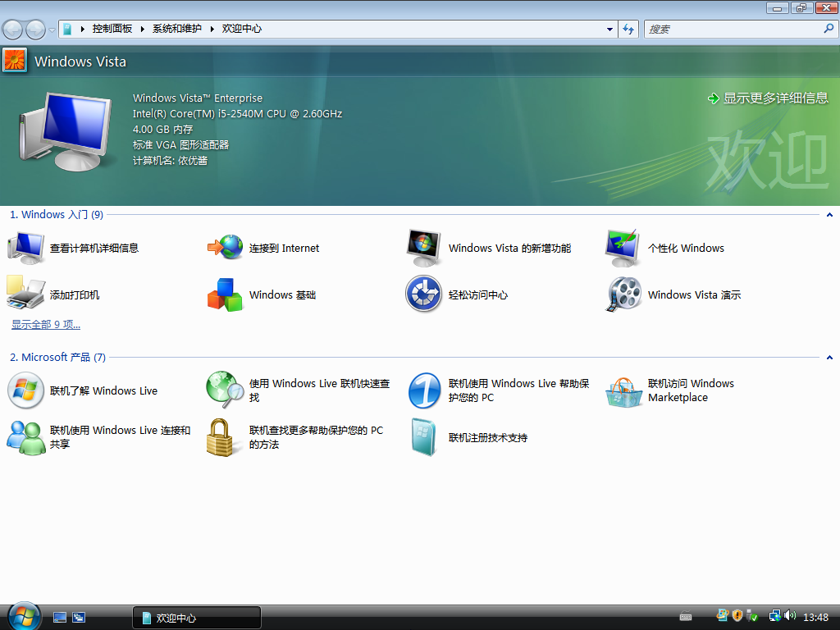
Task: Click the Windows Live 联机快速查找 magnifier globe icon
Action: point(225,390)
